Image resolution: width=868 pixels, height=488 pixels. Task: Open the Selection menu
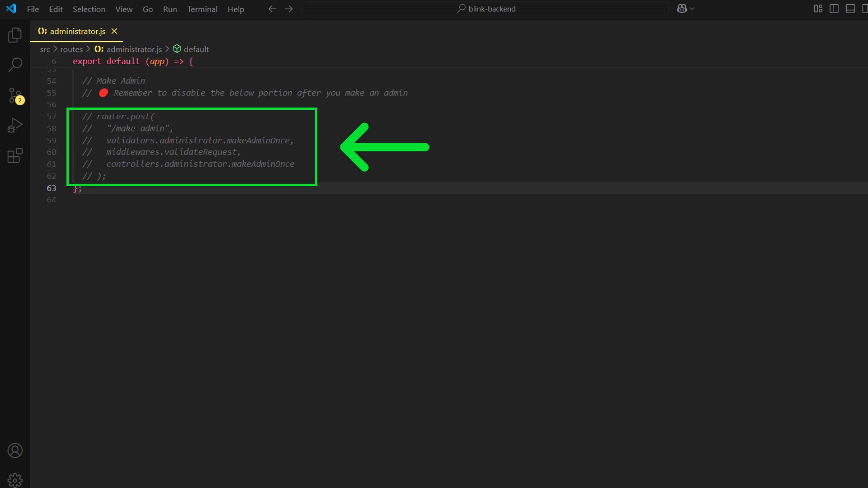[89, 9]
